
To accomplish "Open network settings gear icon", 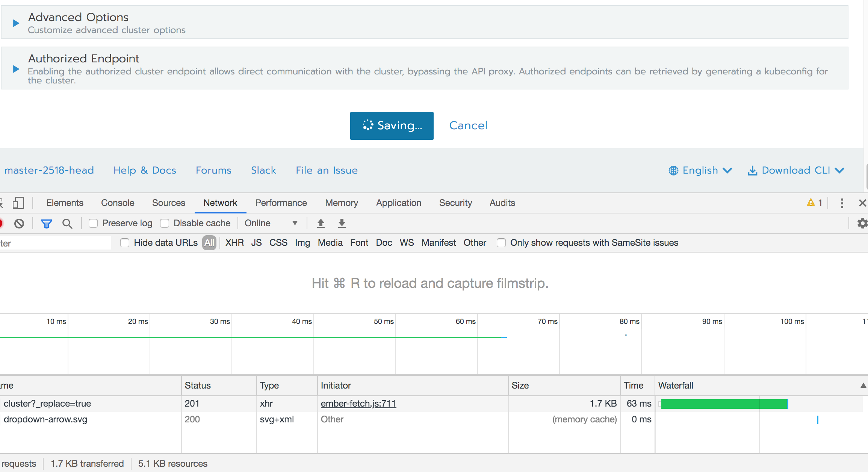I will click(862, 223).
